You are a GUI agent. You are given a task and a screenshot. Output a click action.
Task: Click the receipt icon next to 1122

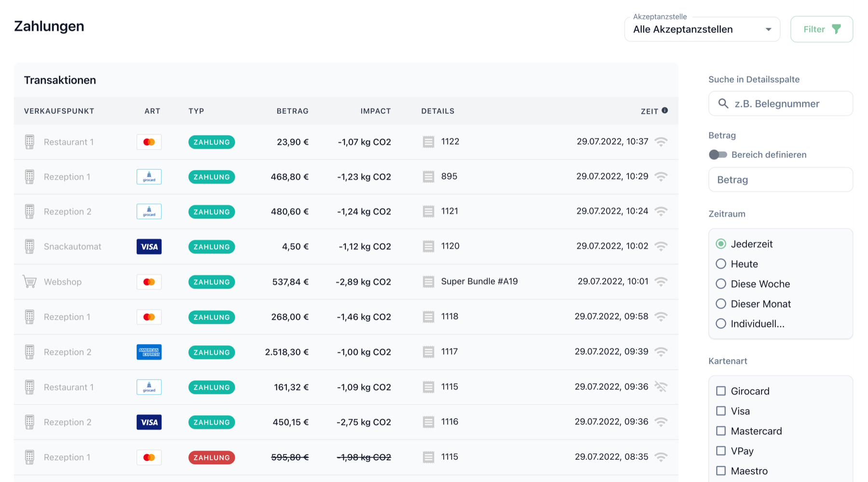pos(428,142)
